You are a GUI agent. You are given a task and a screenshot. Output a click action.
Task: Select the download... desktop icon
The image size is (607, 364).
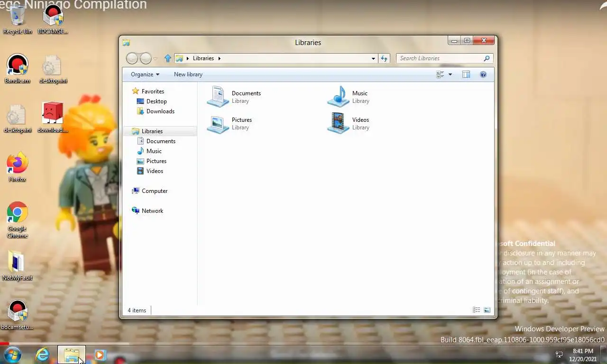(53, 118)
